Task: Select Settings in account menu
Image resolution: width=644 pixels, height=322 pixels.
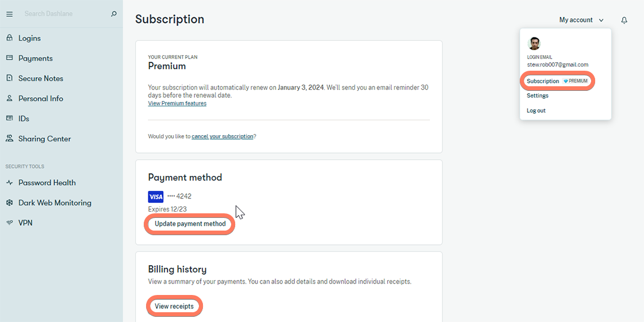Action: 538,95
